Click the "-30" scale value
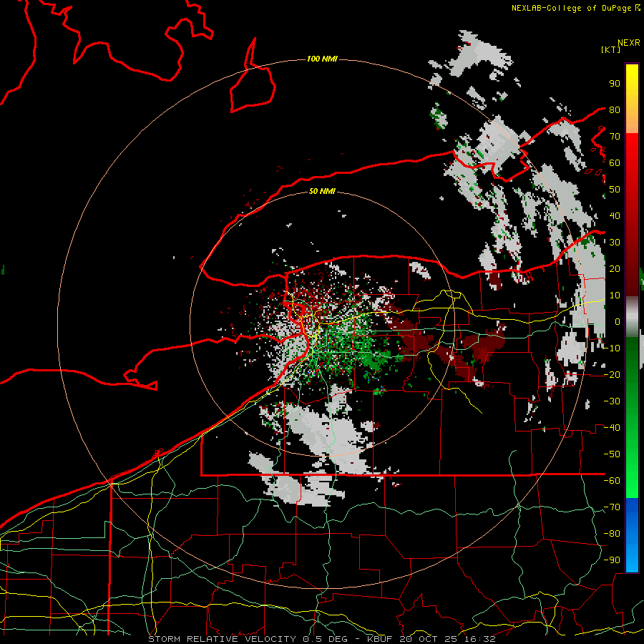This screenshot has height=644, width=644. click(612, 401)
